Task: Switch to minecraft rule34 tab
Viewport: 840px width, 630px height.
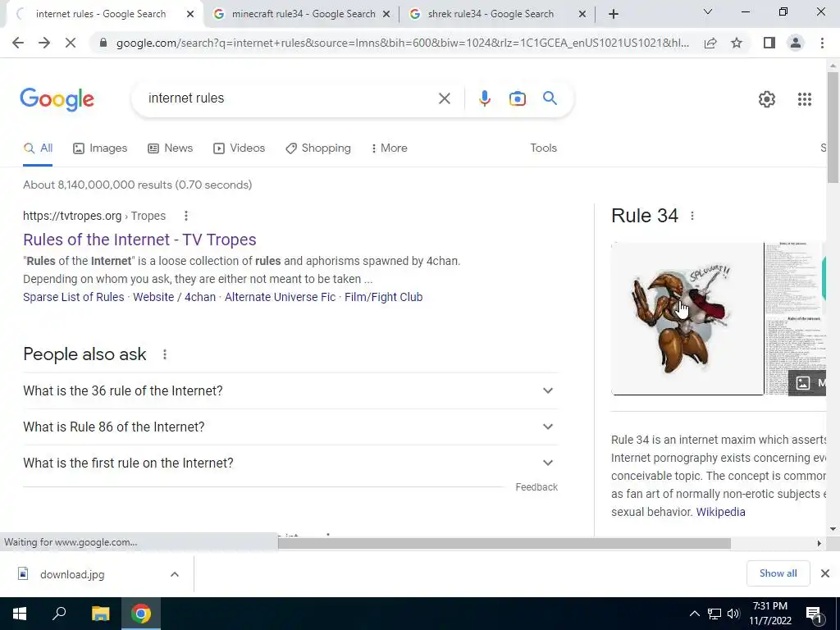Action: pos(304,14)
